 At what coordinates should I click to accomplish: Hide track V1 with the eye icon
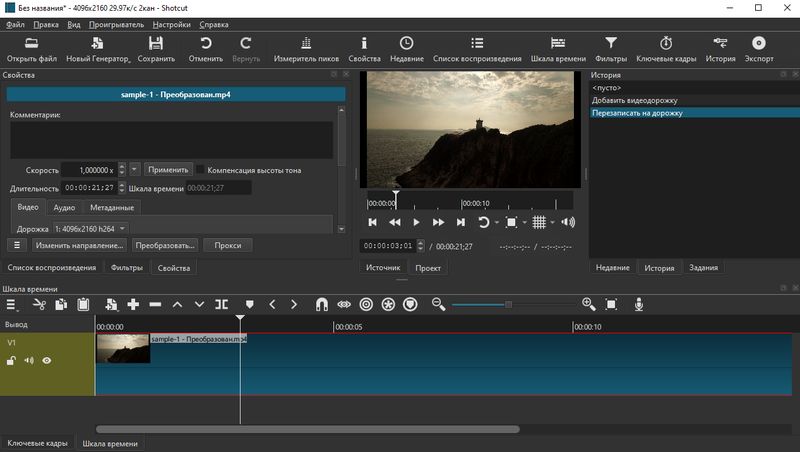click(x=47, y=360)
